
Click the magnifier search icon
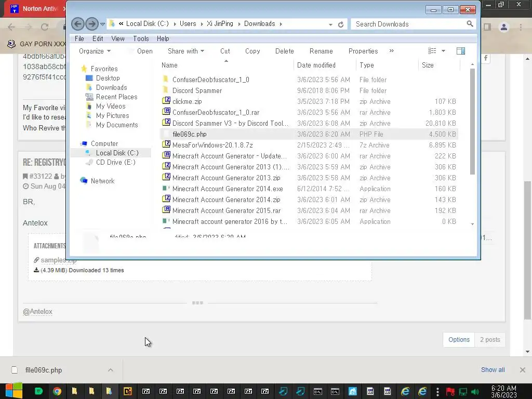[470, 24]
